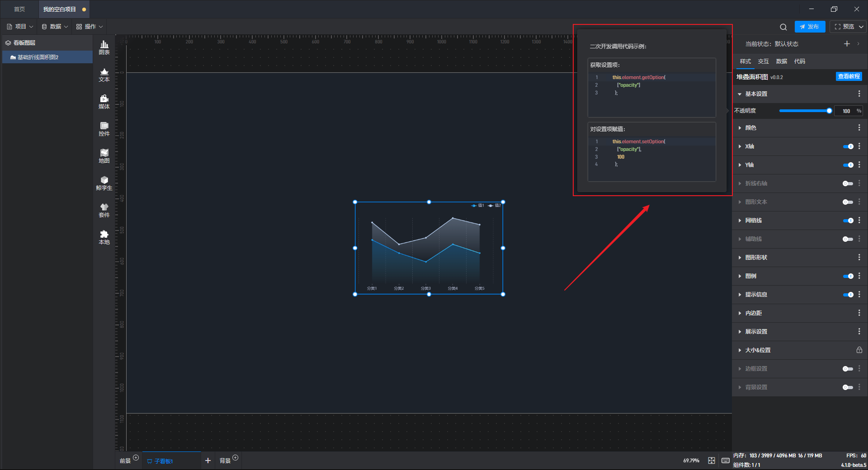868x470 pixels.
Task: Open the 操作 menu
Action: click(x=90, y=27)
